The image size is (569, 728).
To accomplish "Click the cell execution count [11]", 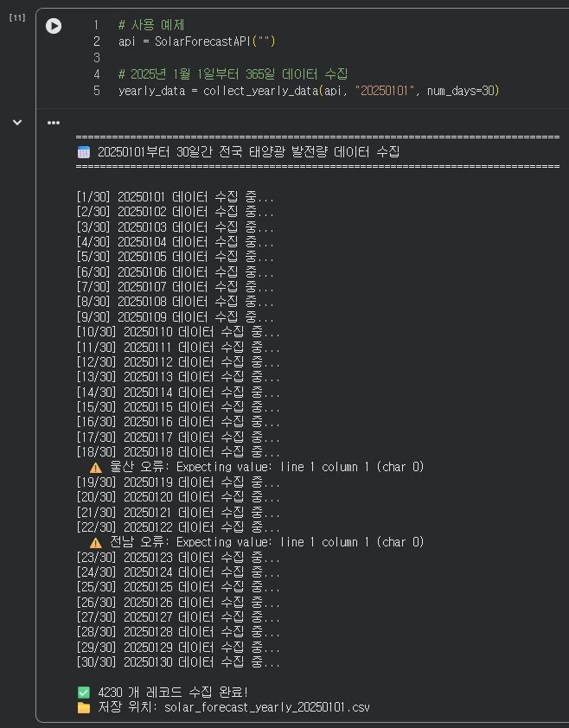I will pos(17,17).
